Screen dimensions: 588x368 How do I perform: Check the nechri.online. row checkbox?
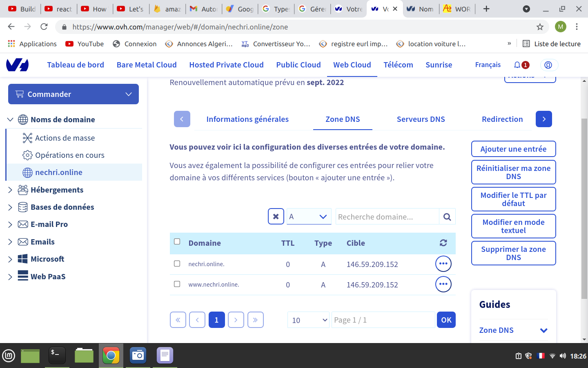click(177, 264)
